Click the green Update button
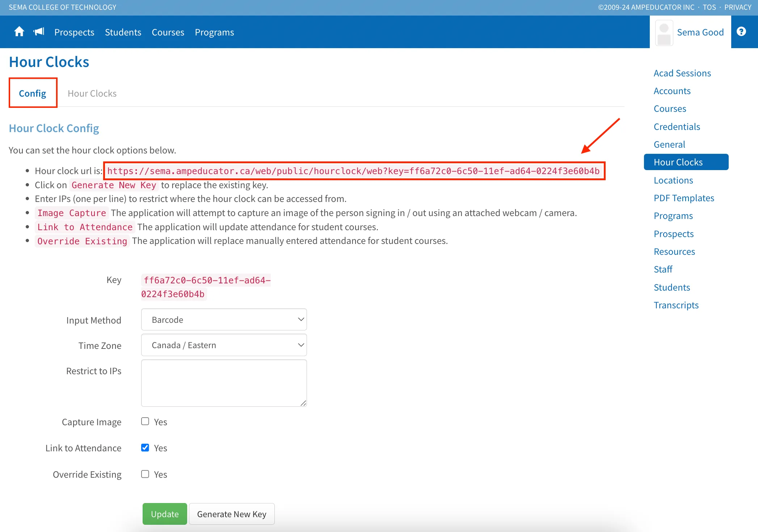This screenshot has width=758, height=532. coord(165,514)
